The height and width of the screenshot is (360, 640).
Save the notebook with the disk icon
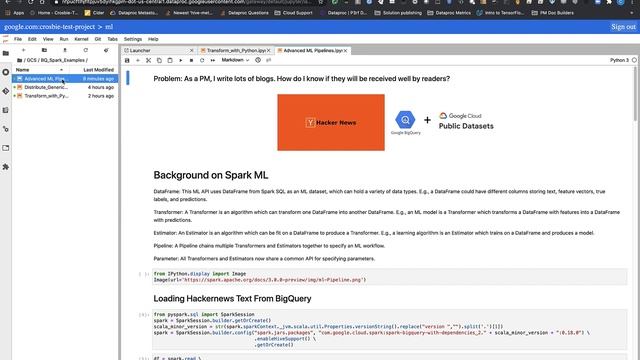tap(127, 60)
